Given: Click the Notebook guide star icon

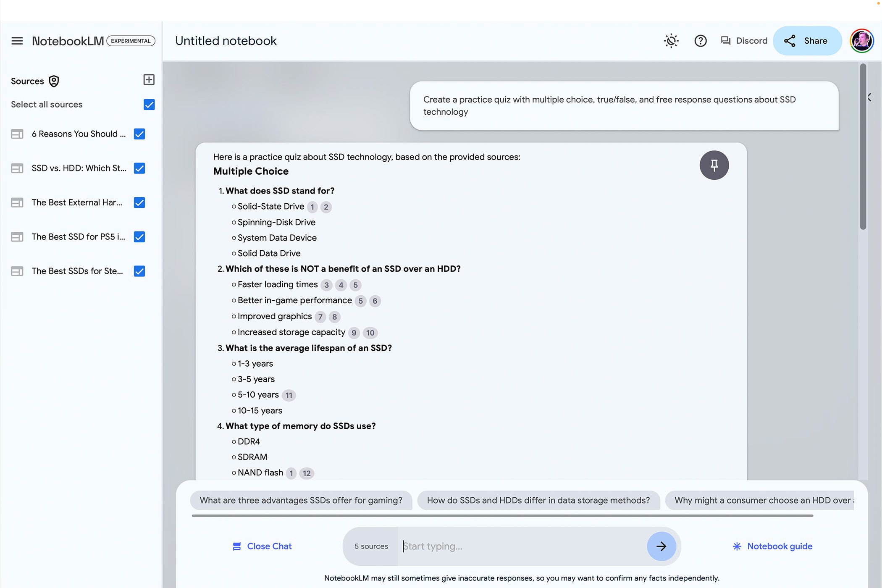Looking at the screenshot, I should pos(736,546).
